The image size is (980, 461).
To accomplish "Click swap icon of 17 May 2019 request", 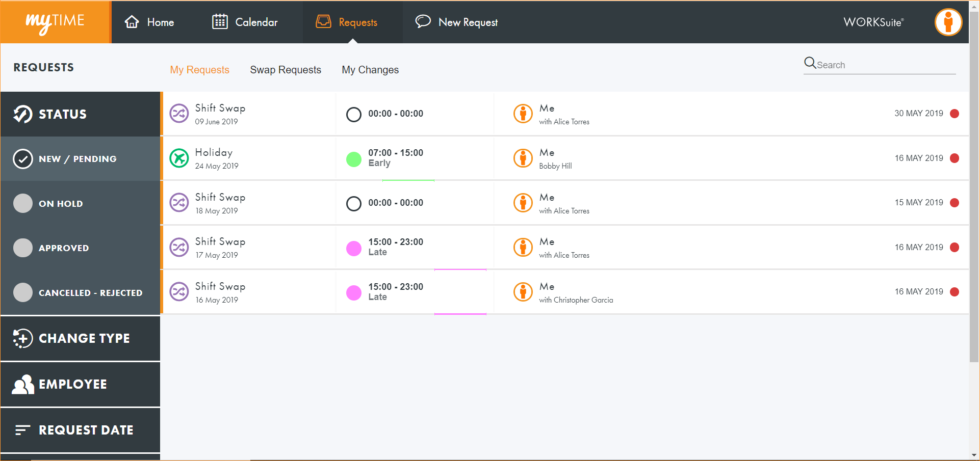I will coord(179,248).
